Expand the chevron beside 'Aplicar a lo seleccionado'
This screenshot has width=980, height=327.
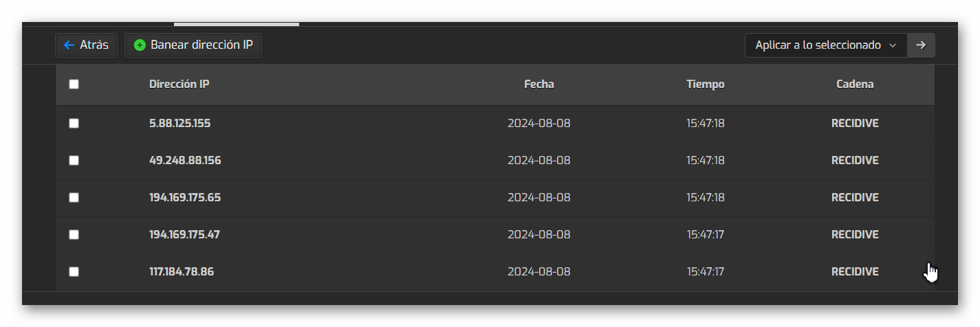pyautogui.click(x=893, y=45)
